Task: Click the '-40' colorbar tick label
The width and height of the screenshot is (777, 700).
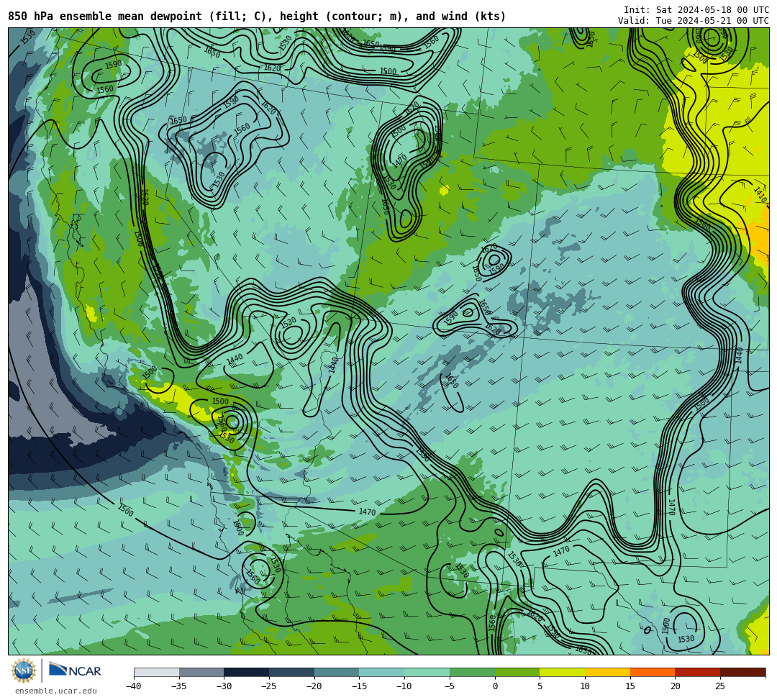Action: coord(134,686)
